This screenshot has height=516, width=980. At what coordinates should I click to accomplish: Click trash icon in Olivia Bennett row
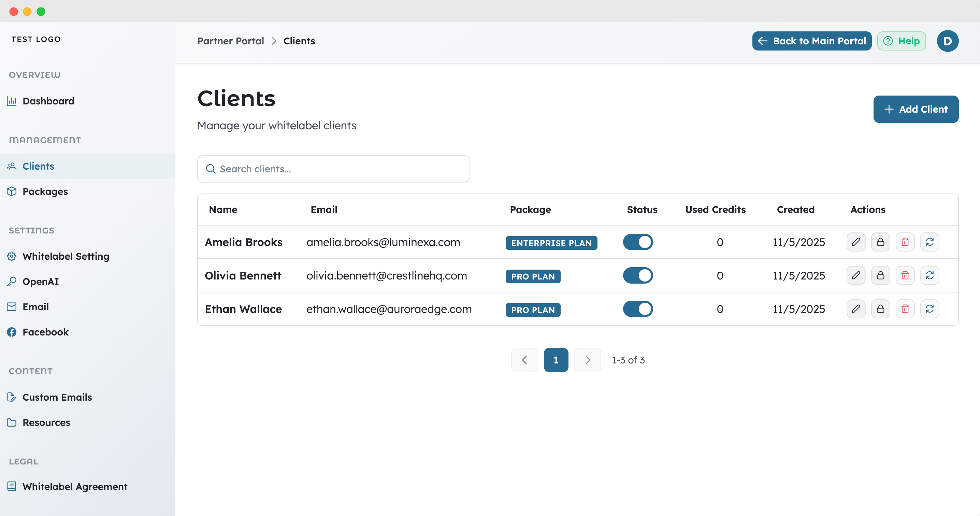tap(905, 275)
